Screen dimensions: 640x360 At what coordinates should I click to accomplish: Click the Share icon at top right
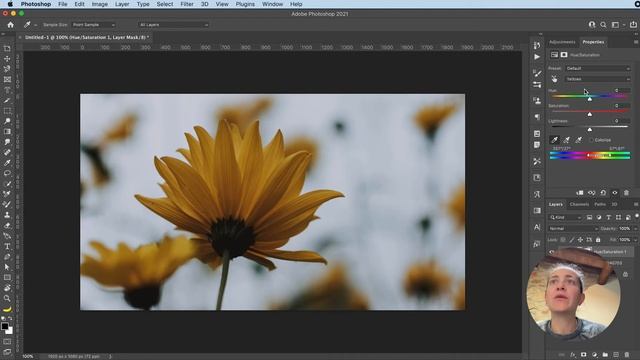point(633,24)
